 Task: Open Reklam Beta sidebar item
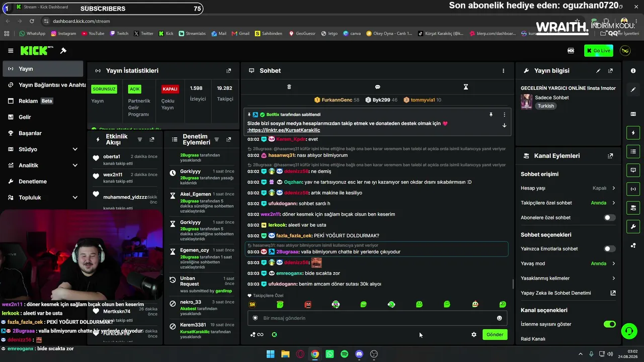[43, 101]
